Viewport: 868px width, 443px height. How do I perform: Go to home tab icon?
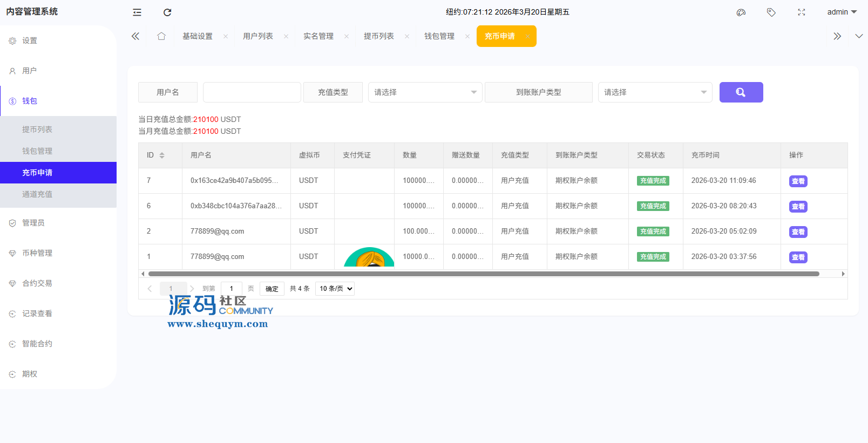point(161,36)
